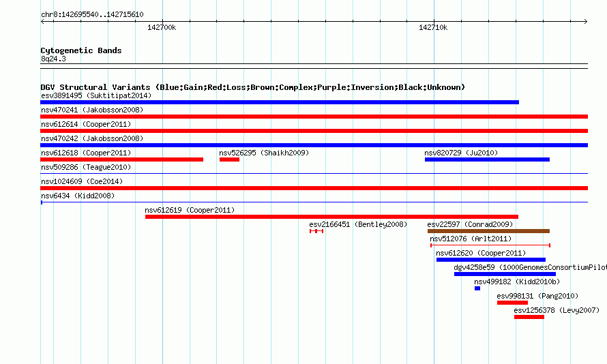607x364 pixels.
Task: Click the red nsv470241 loss bar
Action: click(314, 117)
